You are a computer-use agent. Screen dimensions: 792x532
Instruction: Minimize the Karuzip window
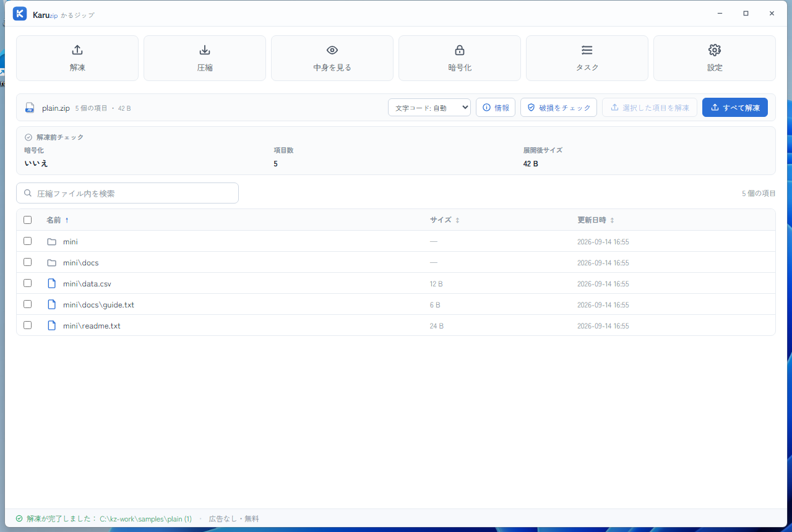(x=720, y=13)
